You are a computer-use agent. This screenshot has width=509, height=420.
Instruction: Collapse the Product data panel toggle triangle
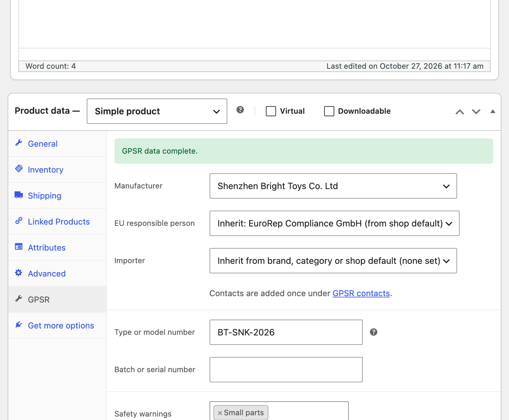click(x=493, y=111)
